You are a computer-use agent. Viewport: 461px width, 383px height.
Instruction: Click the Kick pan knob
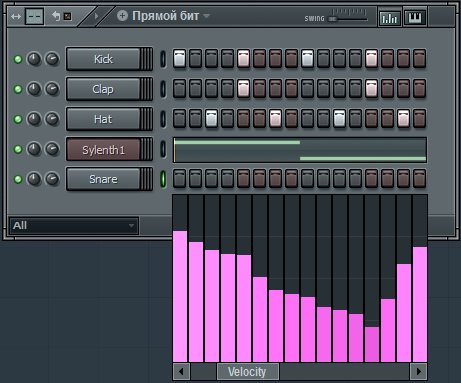[34, 59]
